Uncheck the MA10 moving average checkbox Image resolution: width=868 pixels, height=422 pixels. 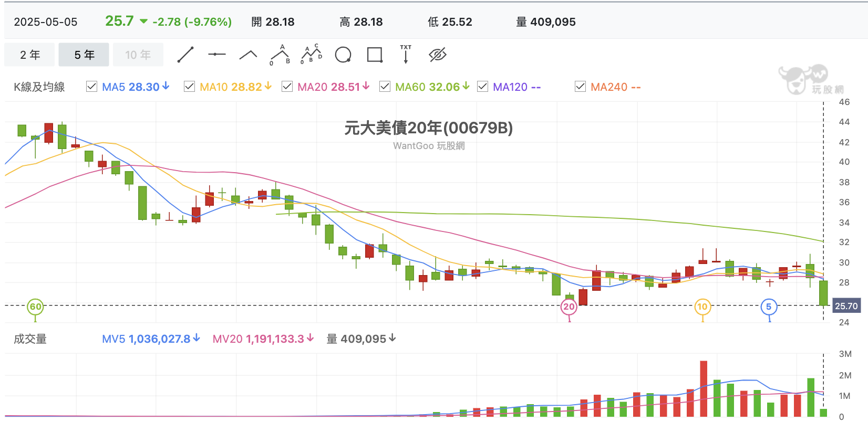[189, 87]
